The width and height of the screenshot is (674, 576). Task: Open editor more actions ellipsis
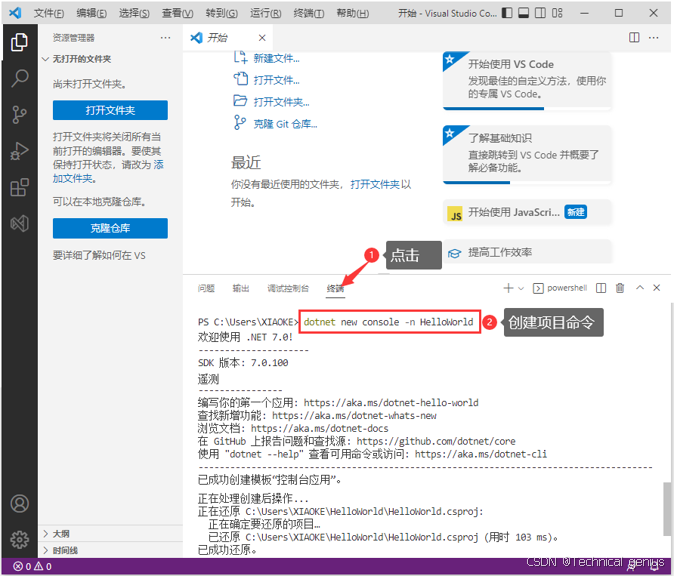[653, 37]
